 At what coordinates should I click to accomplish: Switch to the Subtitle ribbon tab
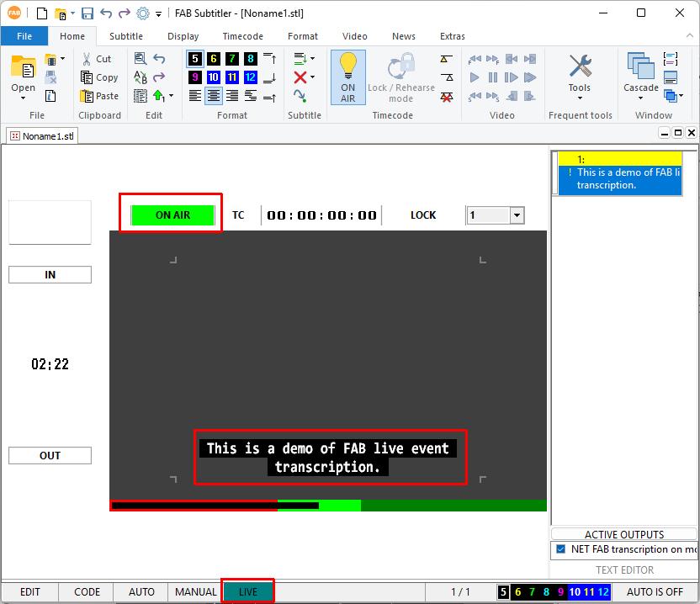[x=126, y=36]
